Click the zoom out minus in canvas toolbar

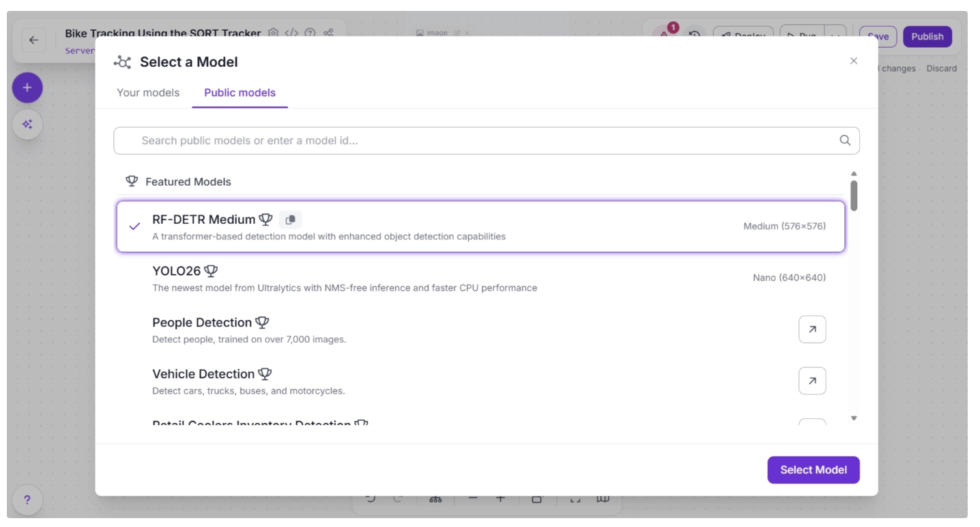[473, 499]
